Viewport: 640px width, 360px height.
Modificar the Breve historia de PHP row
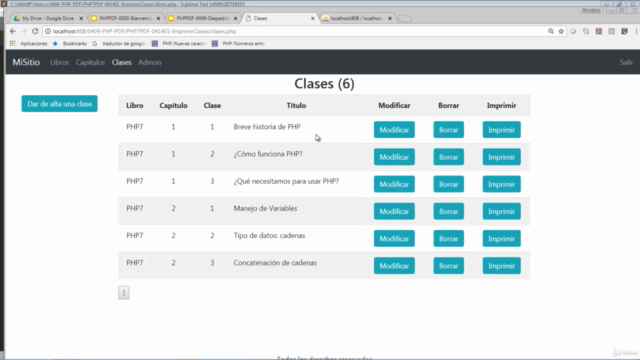[x=394, y=130]
